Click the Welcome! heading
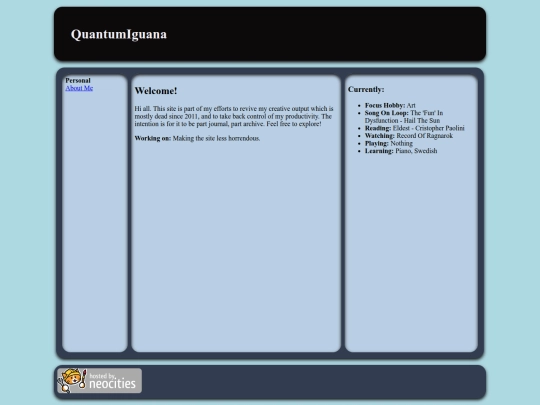This screenshot has height=405, width=540. pos(156,91)
